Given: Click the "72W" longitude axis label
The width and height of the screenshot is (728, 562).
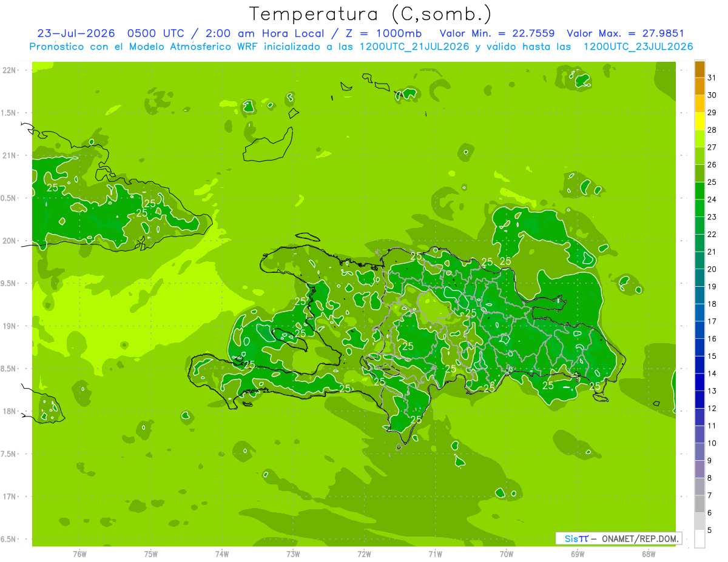Looking at the screenshot, I should [x=364, y=554].
